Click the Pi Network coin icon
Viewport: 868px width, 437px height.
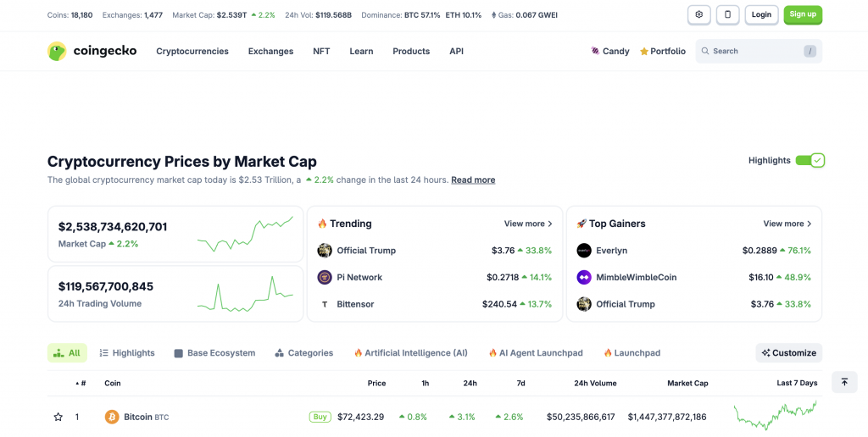(x=325, y=277)
